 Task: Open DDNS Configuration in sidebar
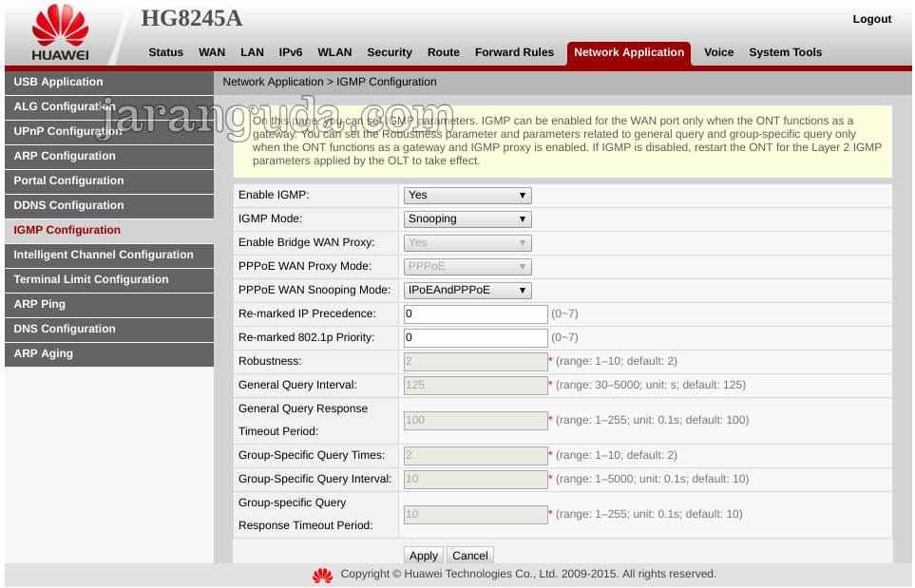[x=109, y=206]
